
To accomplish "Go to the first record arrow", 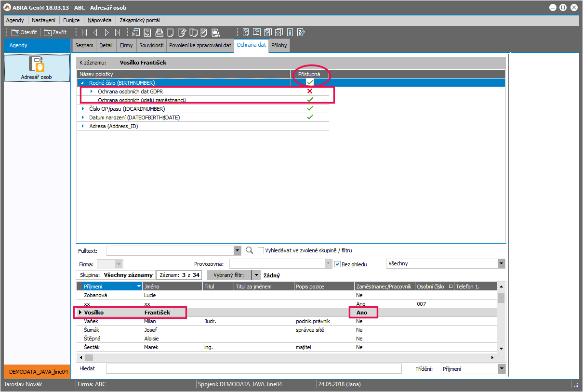I will coord(84,33).
